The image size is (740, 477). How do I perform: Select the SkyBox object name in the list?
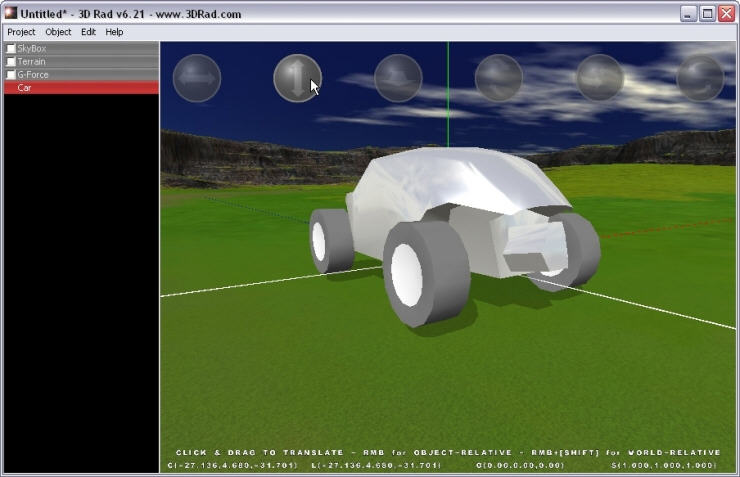(x=32, y=48)
